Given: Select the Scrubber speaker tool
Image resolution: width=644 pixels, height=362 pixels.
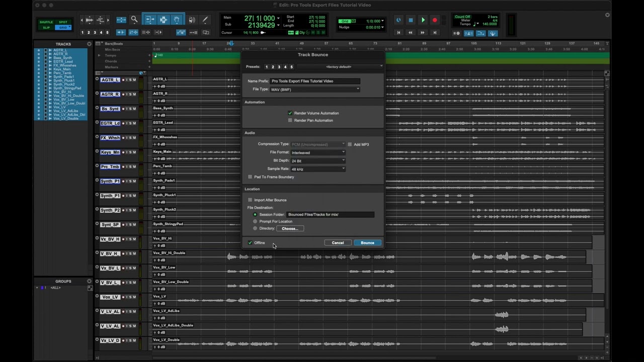Looking at the screenshot, I should (x=192, y=20).
